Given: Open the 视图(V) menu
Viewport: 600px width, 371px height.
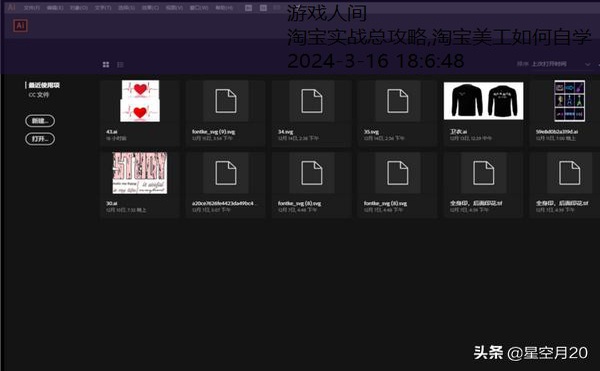Looking at the screenshot, I should (174, 8).
